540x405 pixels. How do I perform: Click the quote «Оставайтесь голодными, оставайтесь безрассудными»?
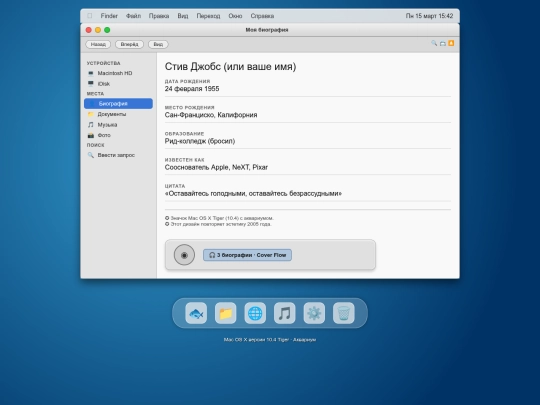pos(253,194)
